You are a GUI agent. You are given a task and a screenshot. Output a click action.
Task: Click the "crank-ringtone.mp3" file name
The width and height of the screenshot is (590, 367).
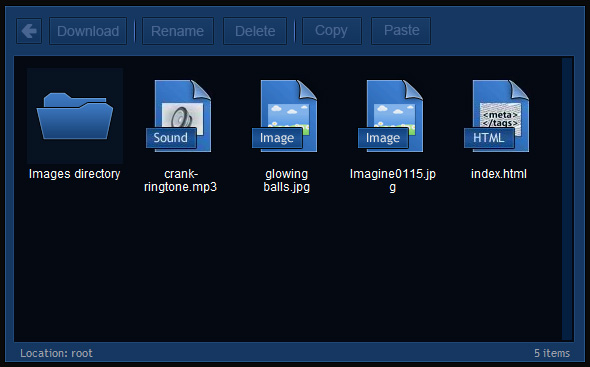181,180
